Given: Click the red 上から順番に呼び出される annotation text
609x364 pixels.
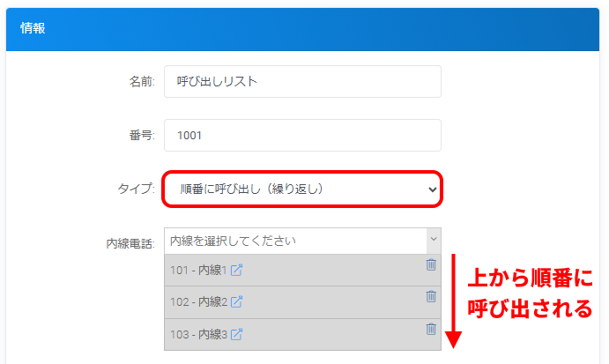Looking at the screenshot, I should click(529, 295).
